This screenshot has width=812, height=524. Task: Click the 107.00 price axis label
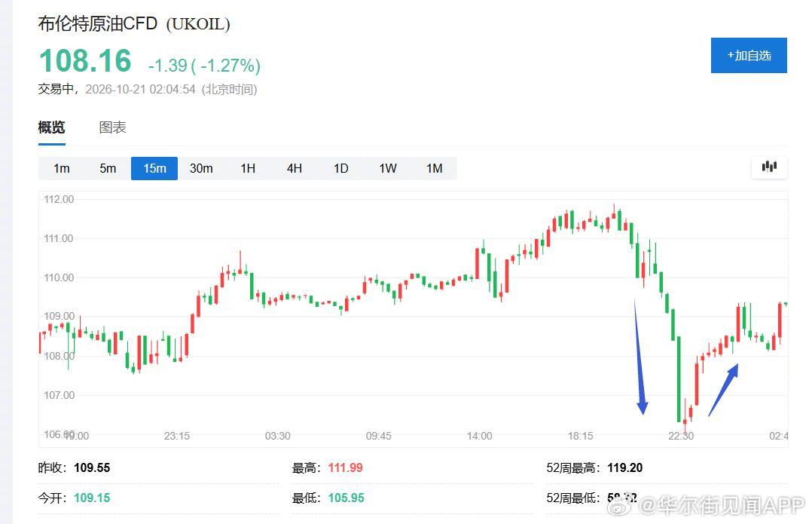[59, 395]
